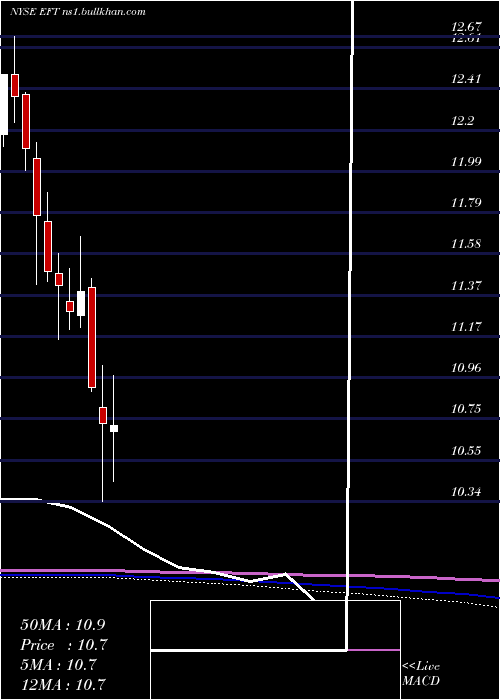Click the 12.67 price axis label
This screenshot has height=700, width=500.
[466, 27]
